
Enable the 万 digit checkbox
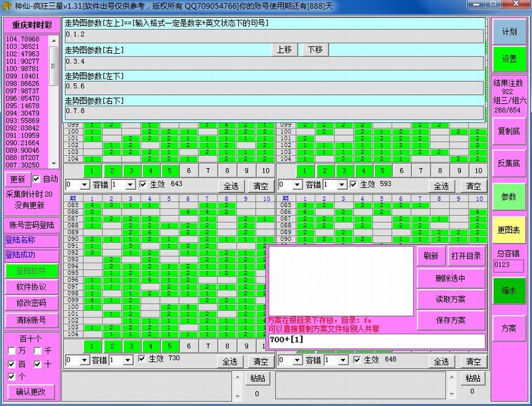pos(12,350)
